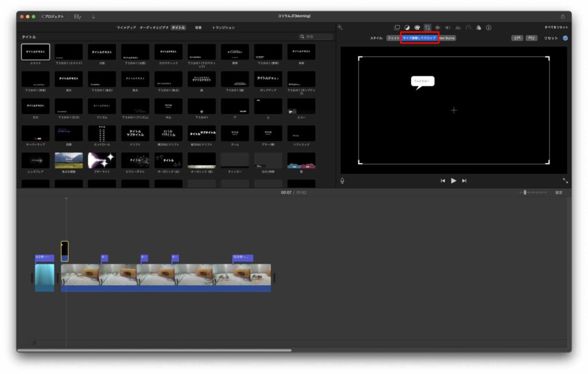Open the マイメディア tab
The height and width of the screenshot is (374, 588).
point(126,27)
